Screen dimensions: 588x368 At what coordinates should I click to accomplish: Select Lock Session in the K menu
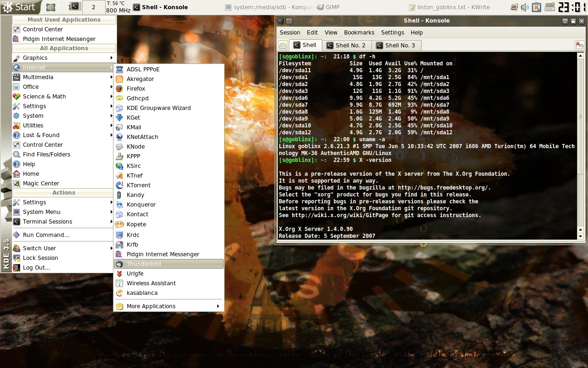click(64, 258)
